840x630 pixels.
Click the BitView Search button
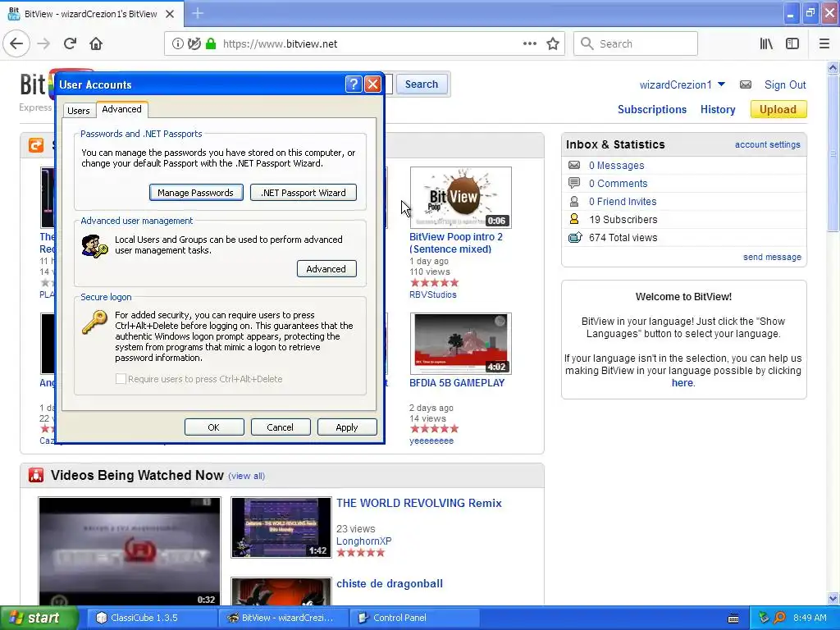[x=421, y=84]
